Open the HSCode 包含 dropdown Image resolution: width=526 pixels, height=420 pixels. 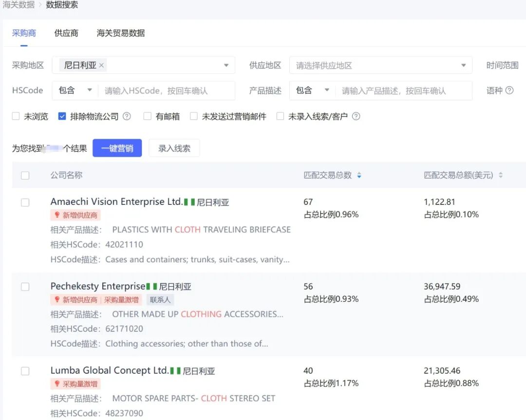tap(75, 91)
